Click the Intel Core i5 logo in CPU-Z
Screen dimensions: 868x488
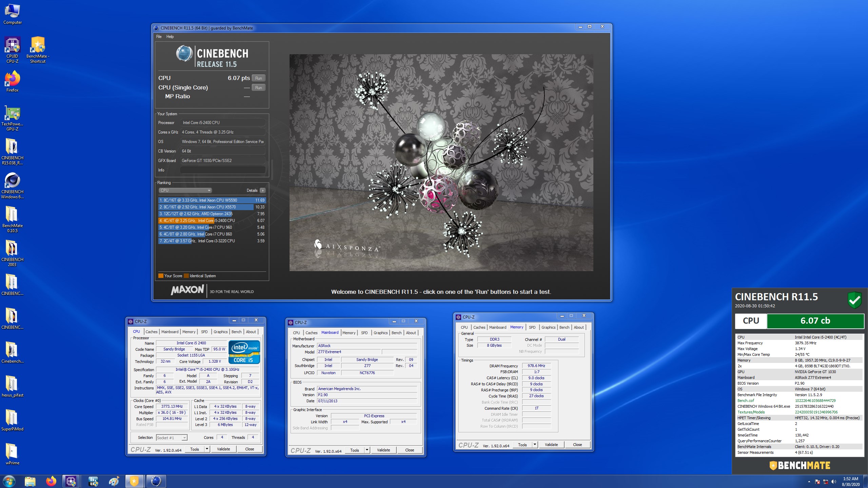coord(244,352)
